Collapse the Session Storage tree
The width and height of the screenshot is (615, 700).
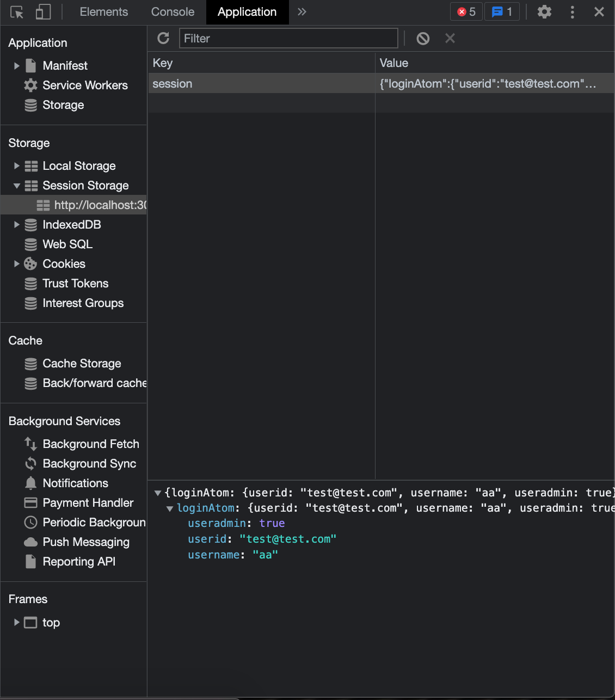click(x=17, y=186)
